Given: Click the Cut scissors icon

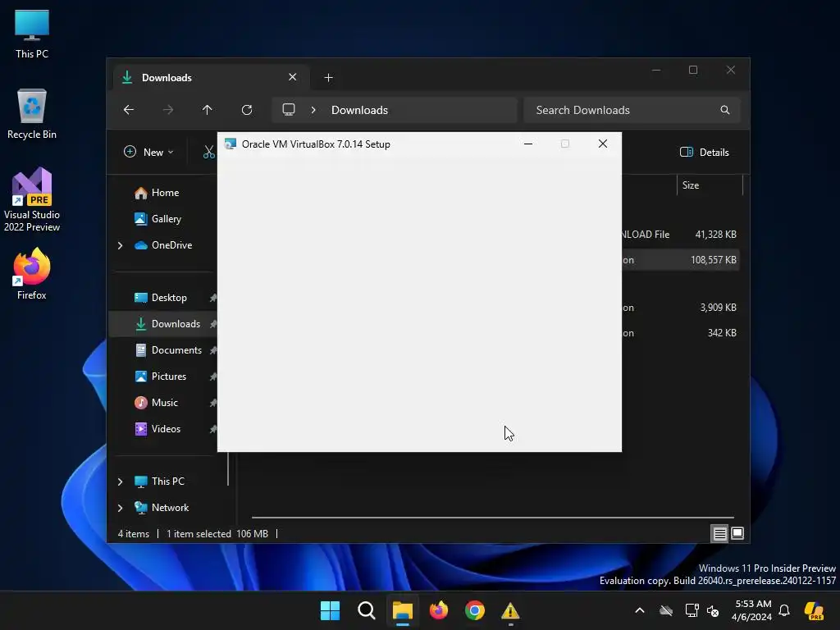Looking at the screenshot, I should point(208,152).
